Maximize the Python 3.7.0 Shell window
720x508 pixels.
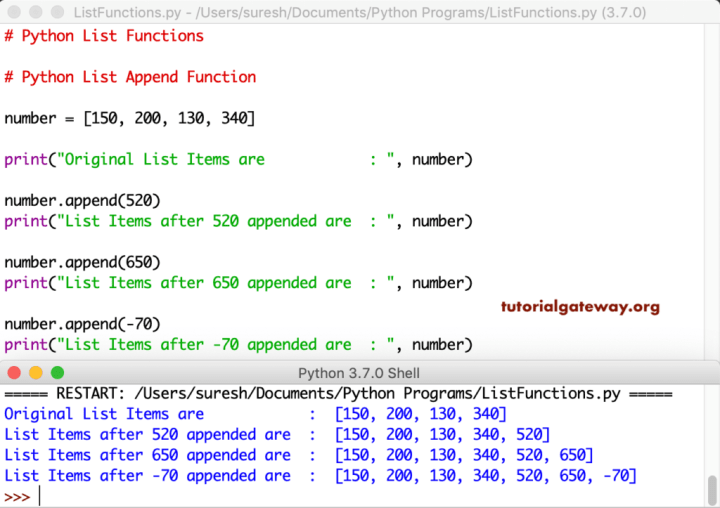pyautogui.click(x=57, y=373)
